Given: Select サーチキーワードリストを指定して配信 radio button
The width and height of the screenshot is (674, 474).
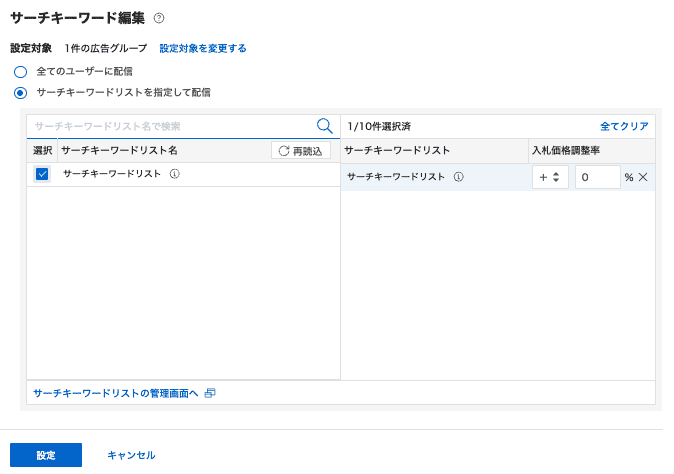Looking at the screenshot, I should point(20,93).
